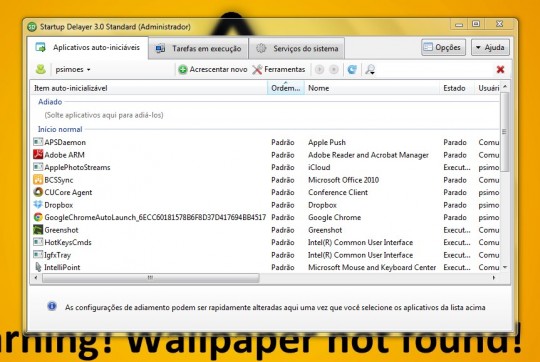Screen dimensions: 540x362
Task: Select the IgfxTray entry text
Action: 58,255
